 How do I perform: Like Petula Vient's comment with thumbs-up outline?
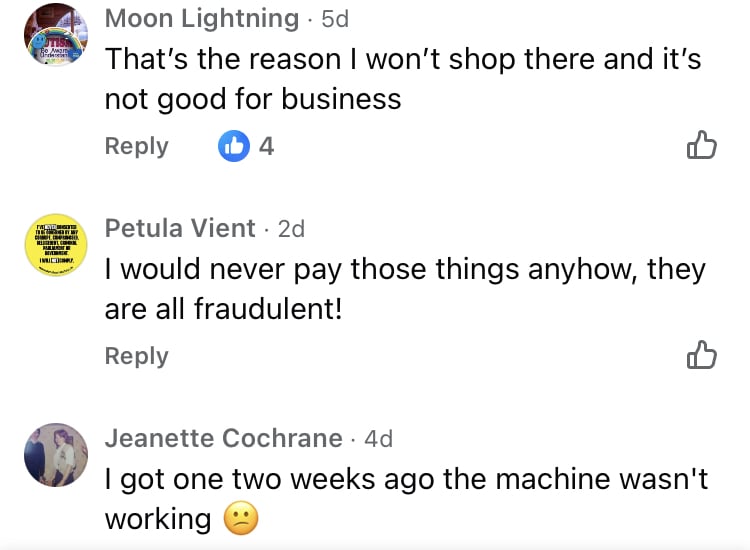702,355
